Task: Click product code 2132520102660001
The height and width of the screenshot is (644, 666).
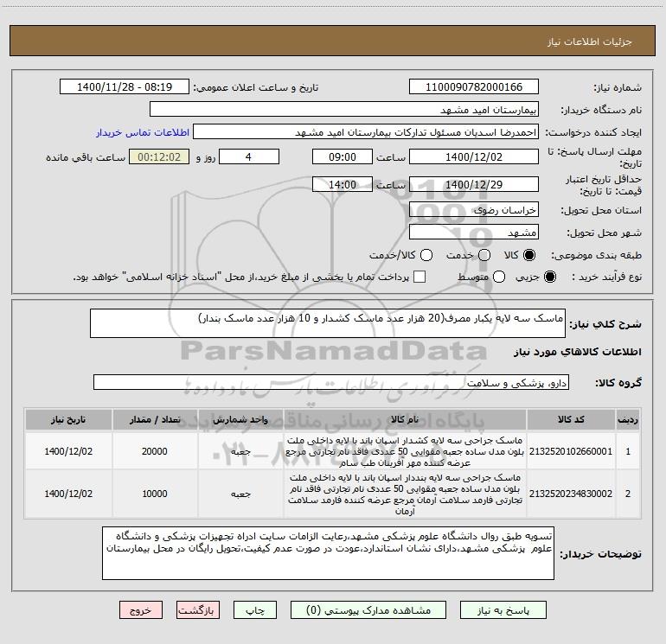Action: click(x=571, y=451)
